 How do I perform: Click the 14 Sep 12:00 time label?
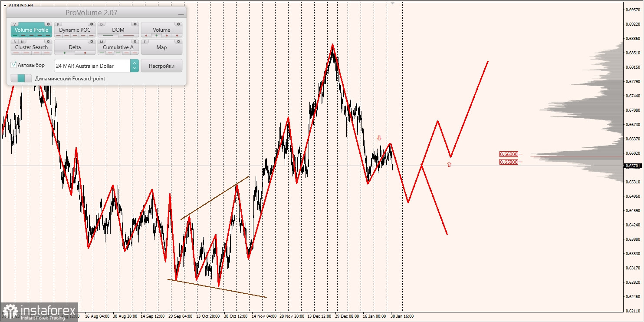click(x=151, y=316)
